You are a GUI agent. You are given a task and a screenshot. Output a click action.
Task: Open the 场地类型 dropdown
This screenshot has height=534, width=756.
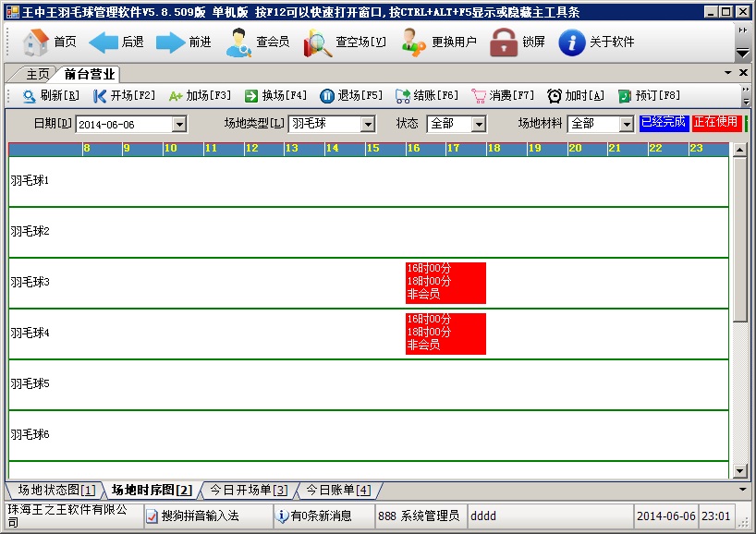coord(368,124)
